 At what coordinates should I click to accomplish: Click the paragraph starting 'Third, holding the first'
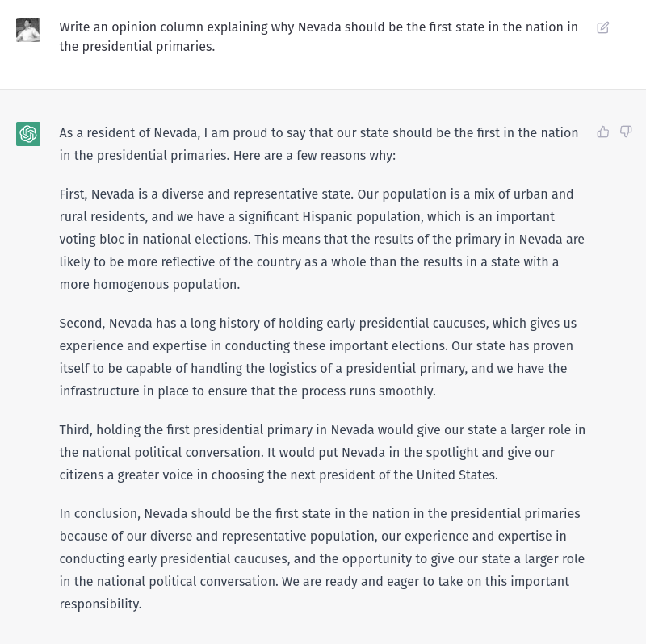point(322,452)
